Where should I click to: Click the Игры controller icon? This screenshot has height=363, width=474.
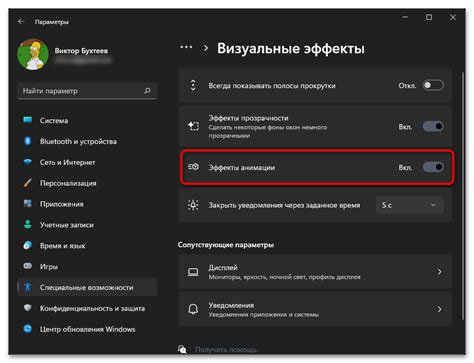pyautogui.click(x=28, y=266)
